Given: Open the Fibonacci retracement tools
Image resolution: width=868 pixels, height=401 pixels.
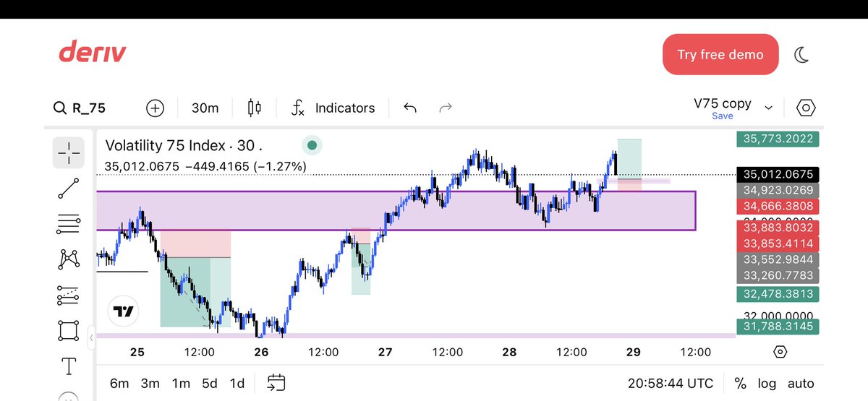Looking at the screenshot, I should point(69,223).
